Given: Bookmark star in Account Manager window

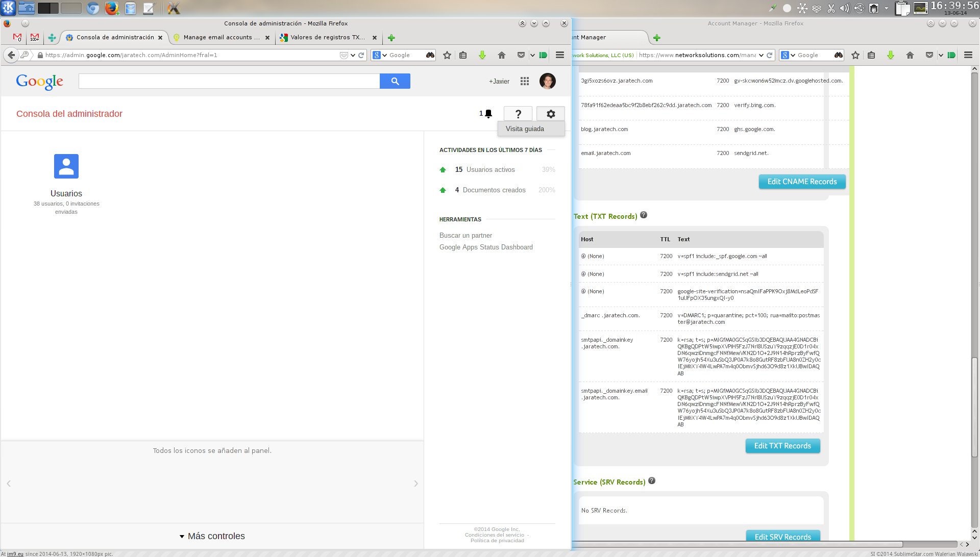Looking at the screenshot, I should tap(855, 55).
